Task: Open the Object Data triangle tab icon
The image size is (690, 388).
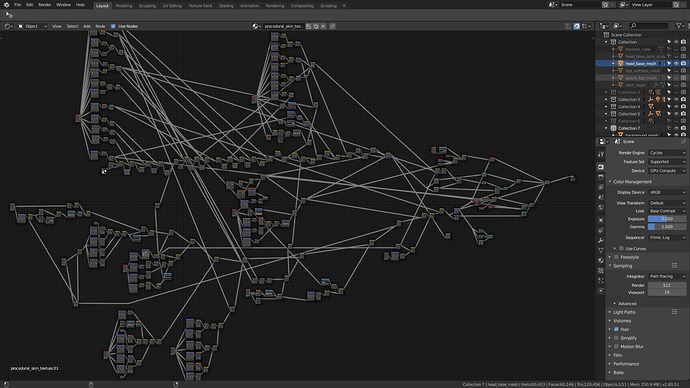Action: (601, 250)
